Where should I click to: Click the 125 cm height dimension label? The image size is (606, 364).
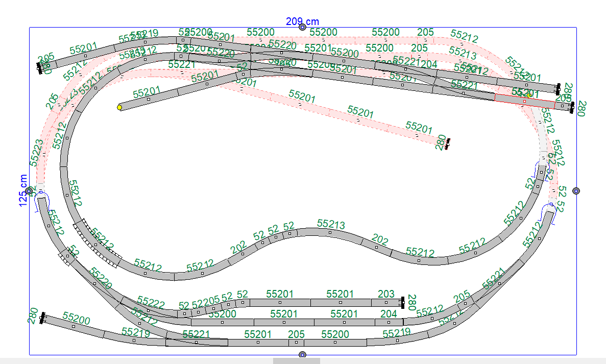(23, 190)
